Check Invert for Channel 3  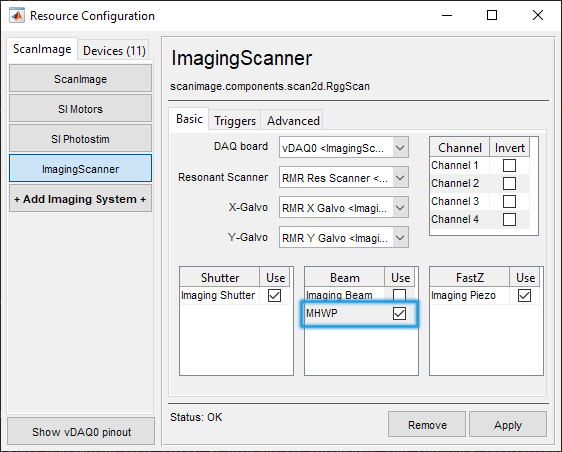[509, 201]
